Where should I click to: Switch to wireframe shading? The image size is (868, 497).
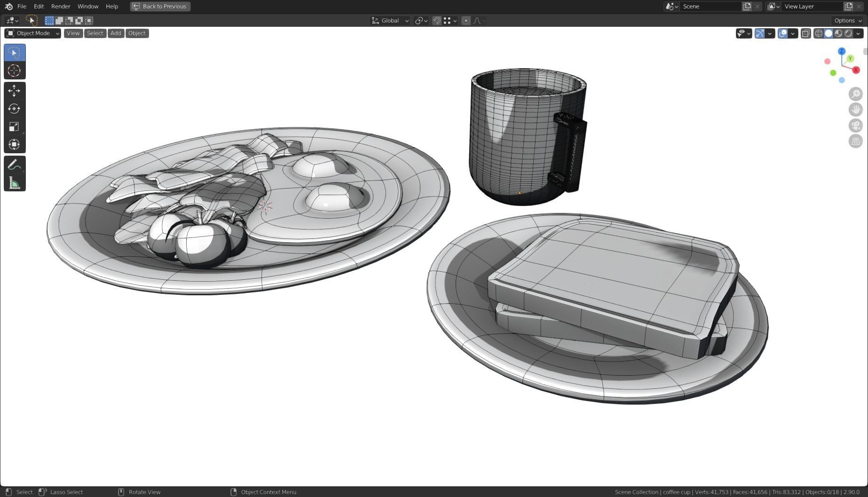tap(819, 33)
